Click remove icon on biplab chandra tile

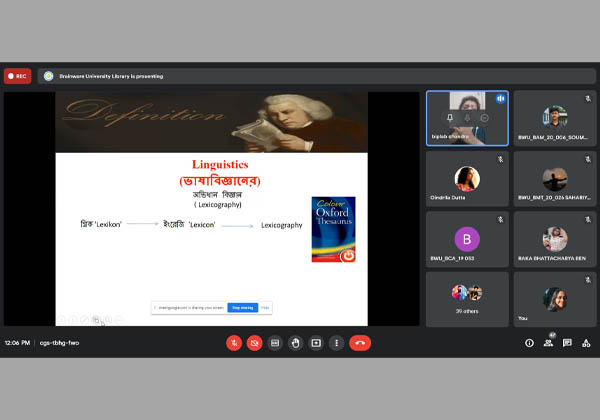(484, 117)
